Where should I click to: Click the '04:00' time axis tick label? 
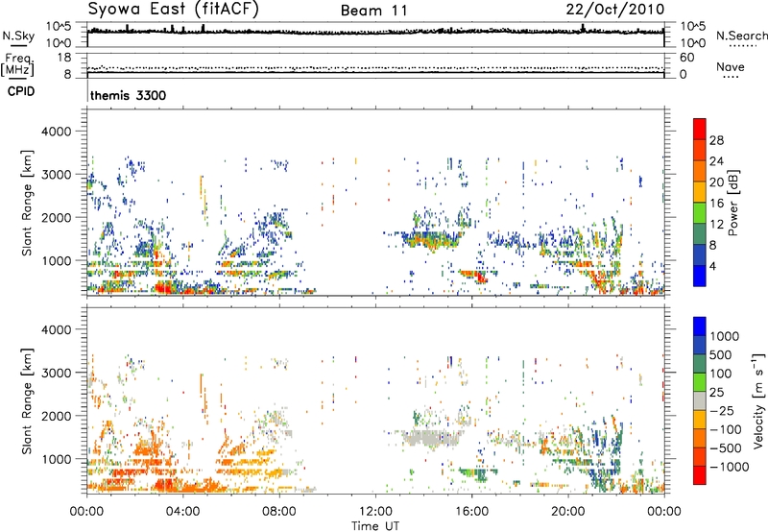coord(183,512)
